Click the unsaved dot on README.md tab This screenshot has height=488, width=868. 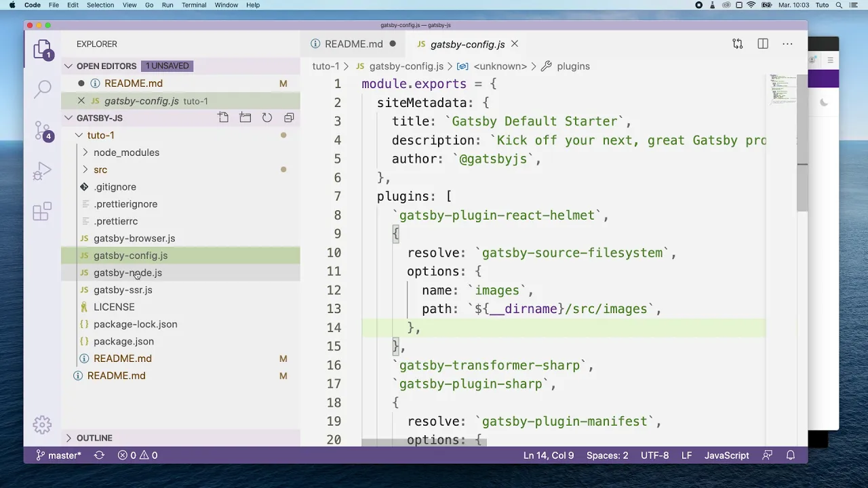[x=392, y=44]
